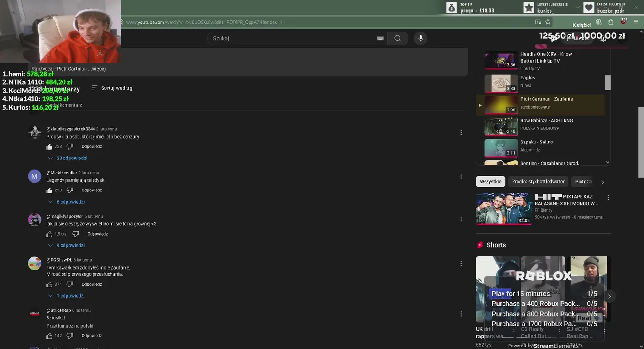Open the browser extensions puzzle icon
This screenshot has height=349, width=644.
tap(611, 22)
